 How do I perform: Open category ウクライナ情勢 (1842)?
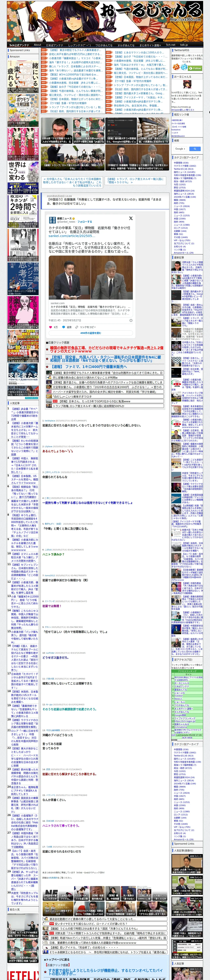click(185, 166)
